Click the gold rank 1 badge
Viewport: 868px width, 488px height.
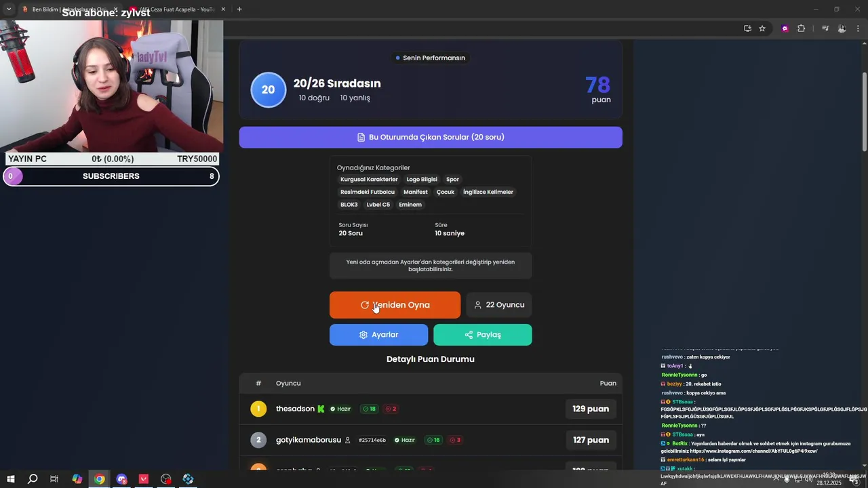click(258, 409)
